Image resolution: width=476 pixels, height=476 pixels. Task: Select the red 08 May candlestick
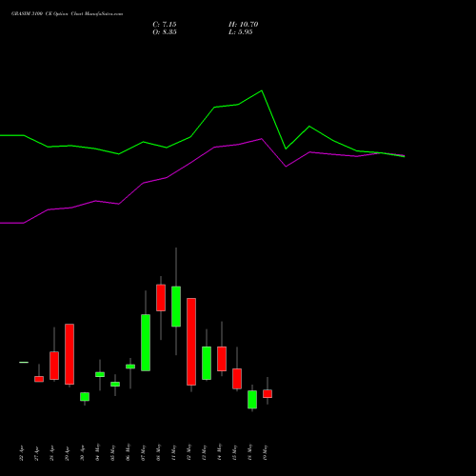click(x=161, y=298)
